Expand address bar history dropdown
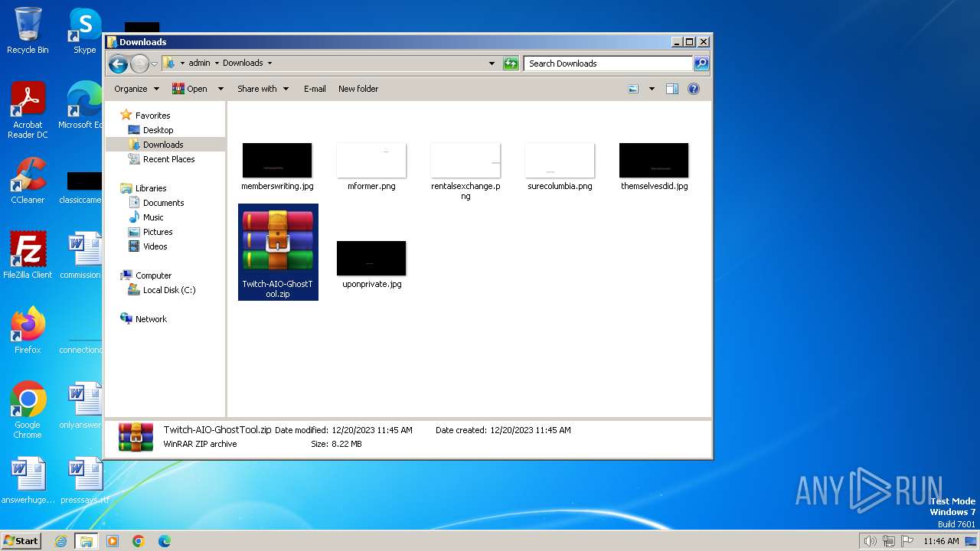980x551 pixels. click(492, 64)
